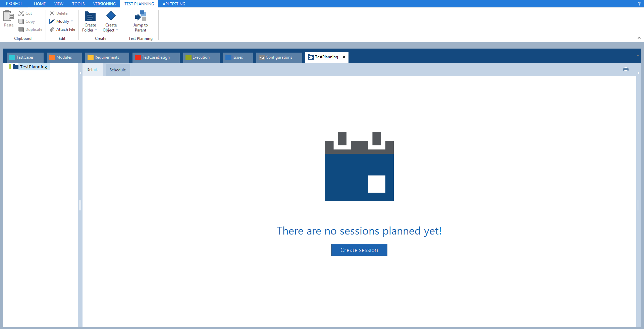Click the Jump to Parent icon
Screen dimensions: 644x329
141,16
